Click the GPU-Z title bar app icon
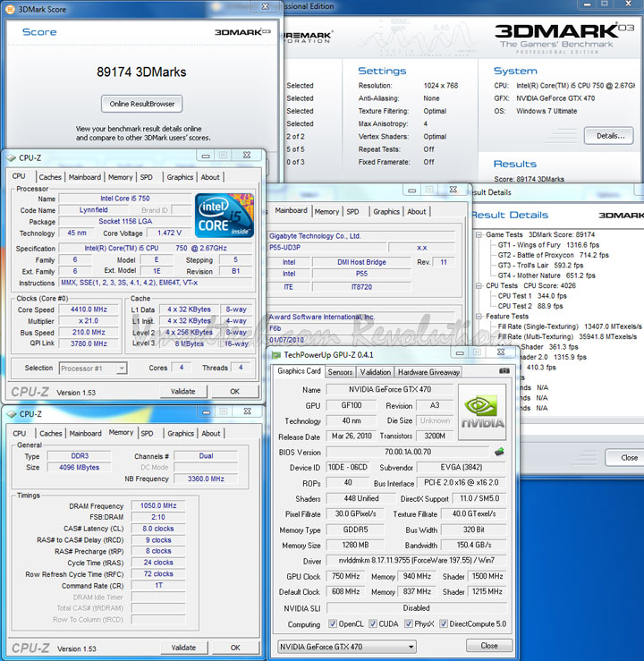644x661 pixels. pyautogui.click(x=276, y=355)
